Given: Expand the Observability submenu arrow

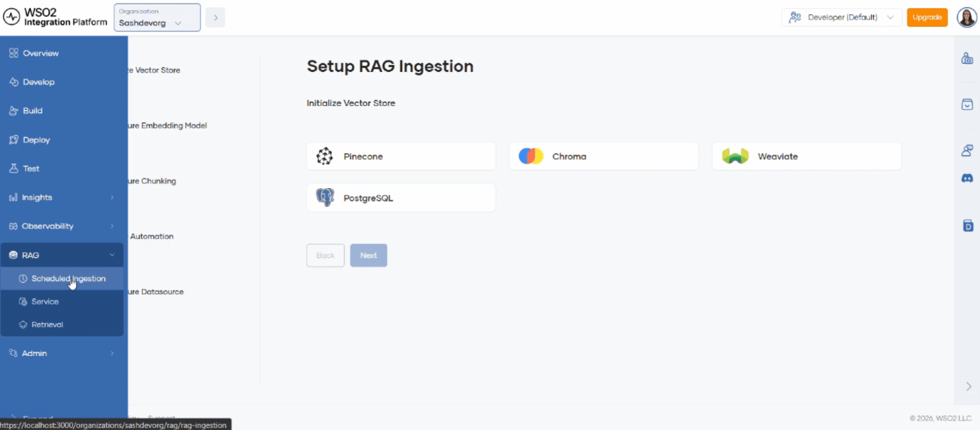Looking at the screenshot, I should (x=112, y=226).
